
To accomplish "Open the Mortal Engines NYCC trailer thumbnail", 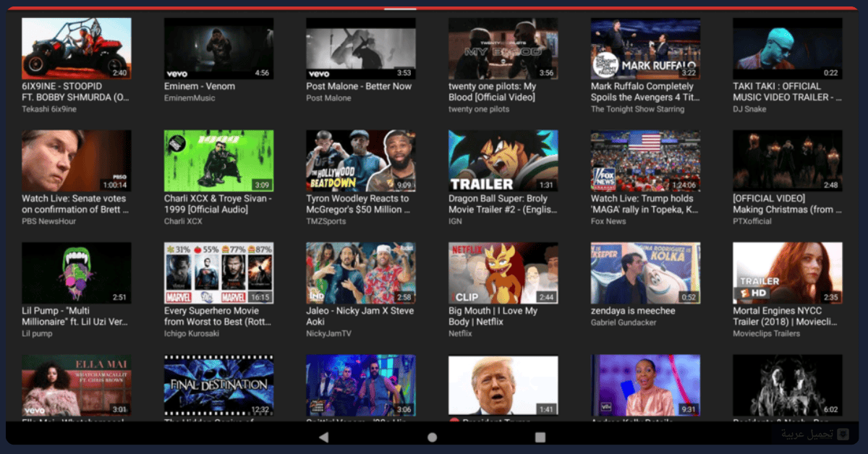I will (788, 273).
